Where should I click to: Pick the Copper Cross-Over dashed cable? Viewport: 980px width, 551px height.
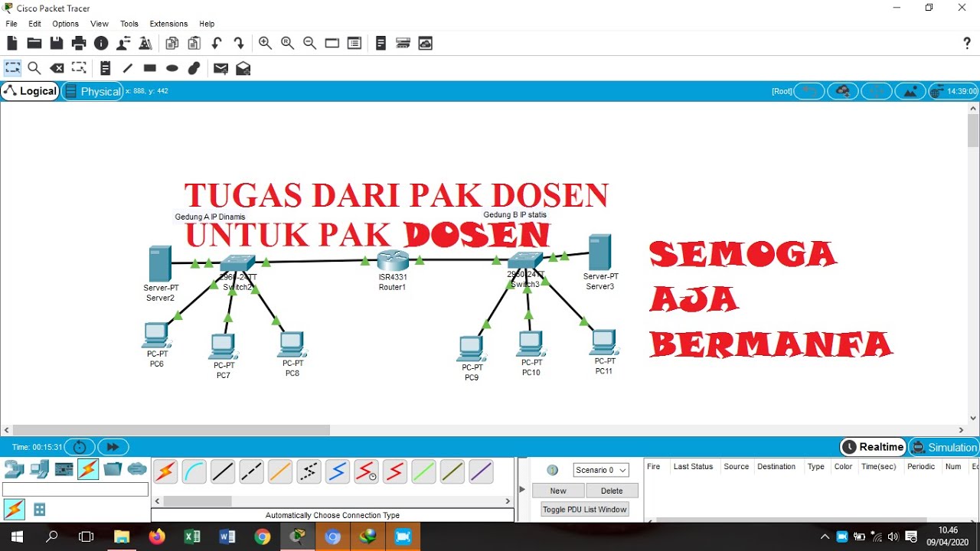click(x=251, y=472)
